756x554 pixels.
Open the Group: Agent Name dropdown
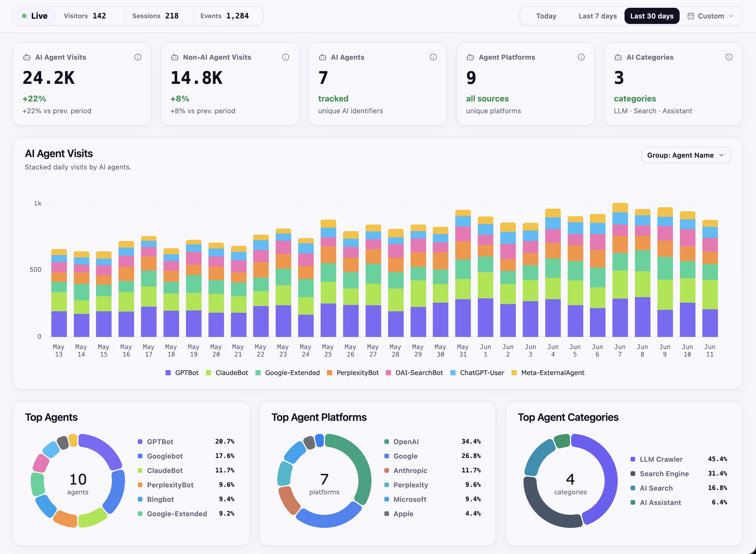pyautogui.click(x=686, y=155)
